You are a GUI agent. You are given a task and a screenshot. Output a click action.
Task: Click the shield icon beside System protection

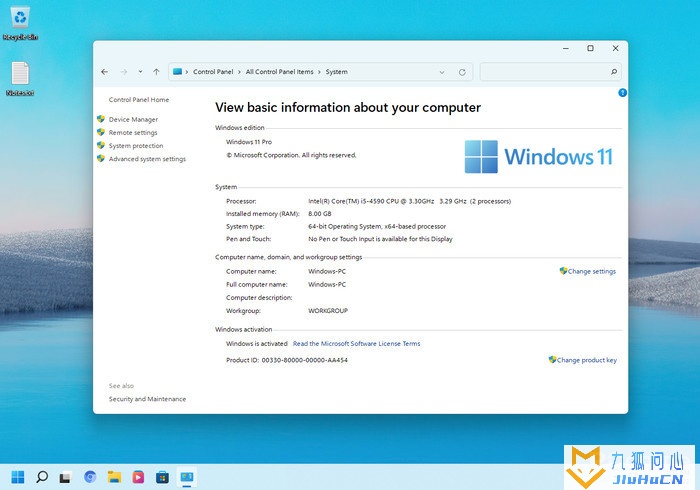(x=101, y=145)
